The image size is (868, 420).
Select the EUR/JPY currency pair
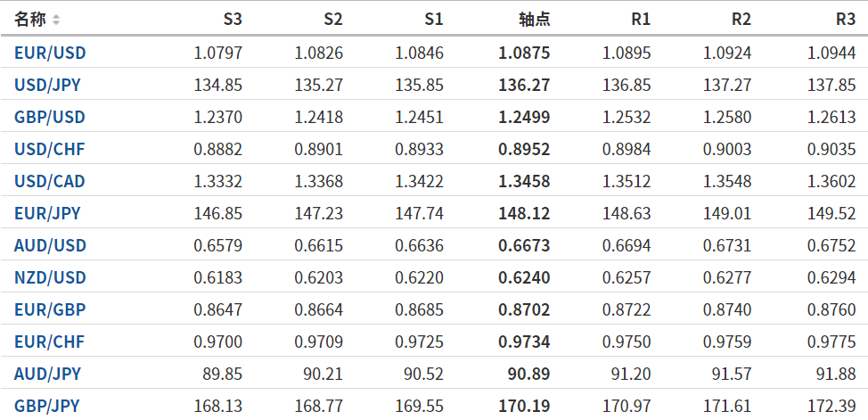(47, 213)
